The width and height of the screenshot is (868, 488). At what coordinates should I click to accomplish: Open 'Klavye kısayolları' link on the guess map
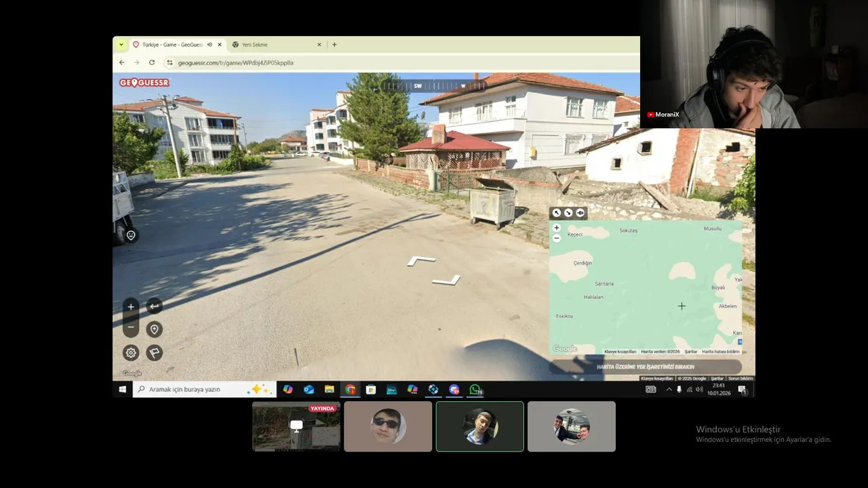click(620, 352)
